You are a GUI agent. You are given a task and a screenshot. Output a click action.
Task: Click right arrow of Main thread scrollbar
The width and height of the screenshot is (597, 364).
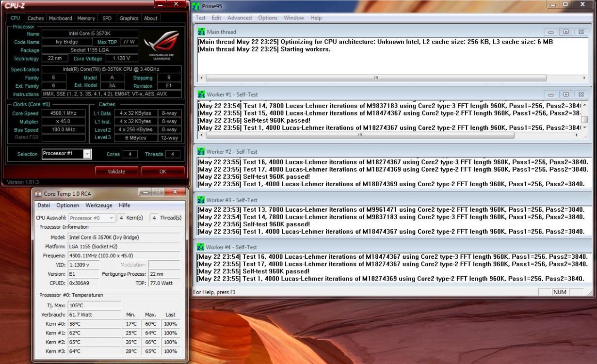(584, 78)
